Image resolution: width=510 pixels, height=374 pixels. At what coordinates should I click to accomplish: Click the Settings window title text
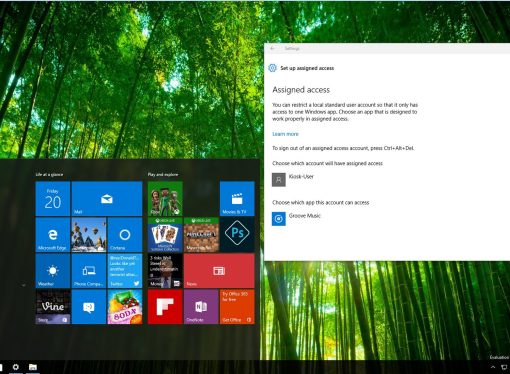(292, 48)
